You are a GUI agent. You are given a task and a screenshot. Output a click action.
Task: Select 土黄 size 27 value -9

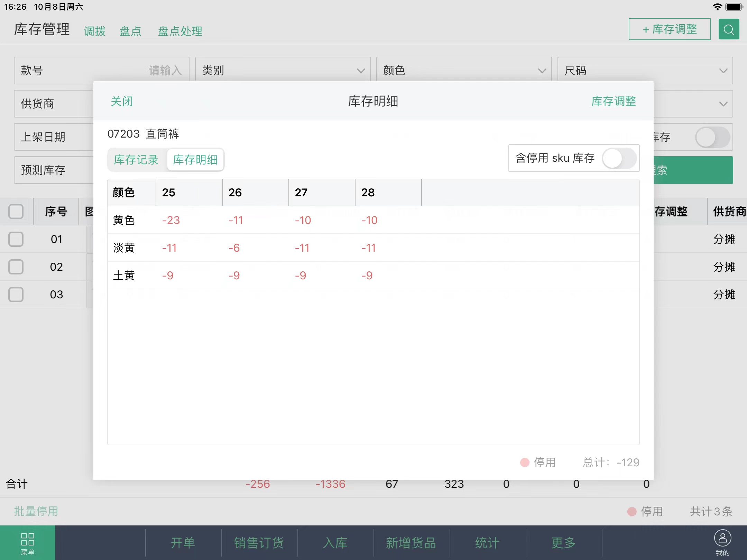[x=301, y=276]
